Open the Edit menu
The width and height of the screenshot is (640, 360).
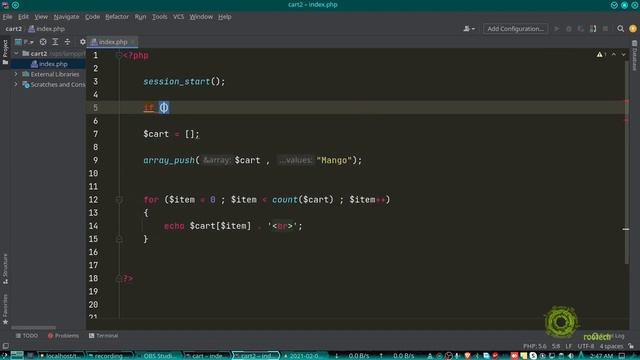[x=23, y=17]
